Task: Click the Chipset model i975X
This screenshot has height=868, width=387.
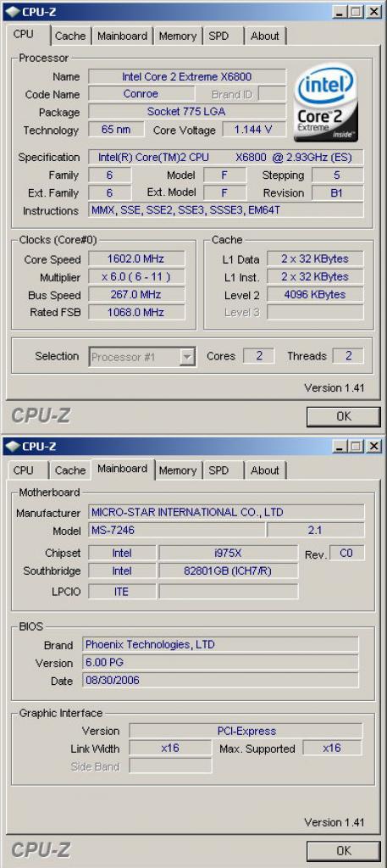Action: click(x=229, y=553)
